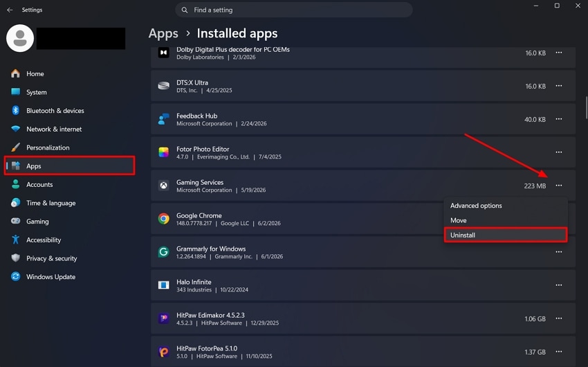Click the Halo Infinite app name
588x367 pixels.
coord(194,282)
